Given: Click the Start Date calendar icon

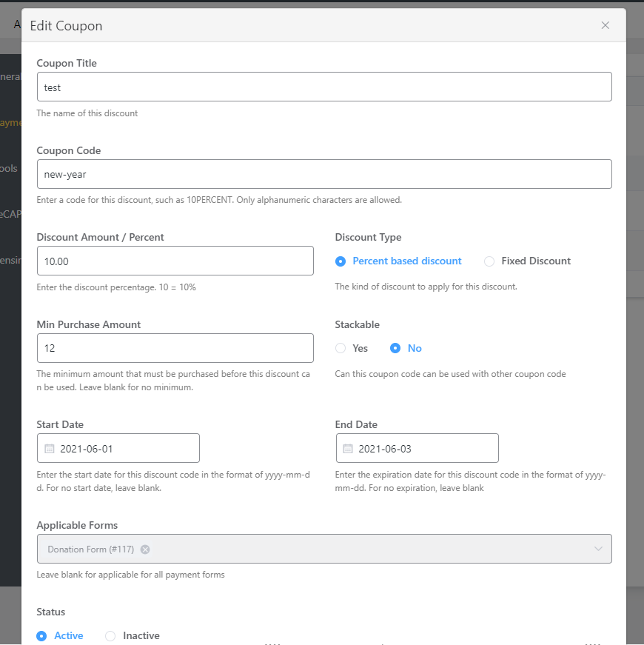Looking at the screenshot, I should tap(50, 449).
